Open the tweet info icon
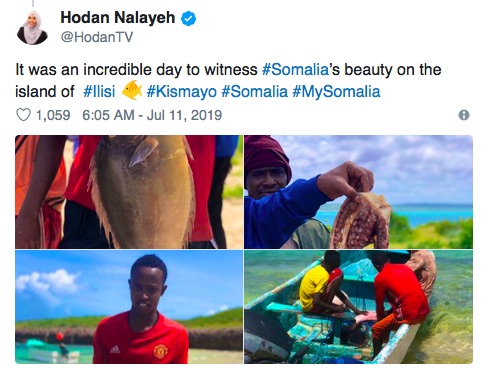The image size is (488, 373). coord(464,115)
